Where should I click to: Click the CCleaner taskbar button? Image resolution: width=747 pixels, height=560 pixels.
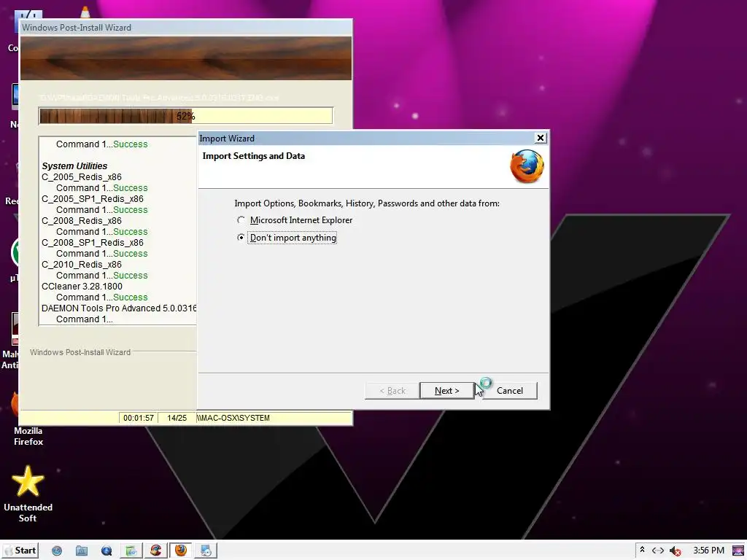156,551
